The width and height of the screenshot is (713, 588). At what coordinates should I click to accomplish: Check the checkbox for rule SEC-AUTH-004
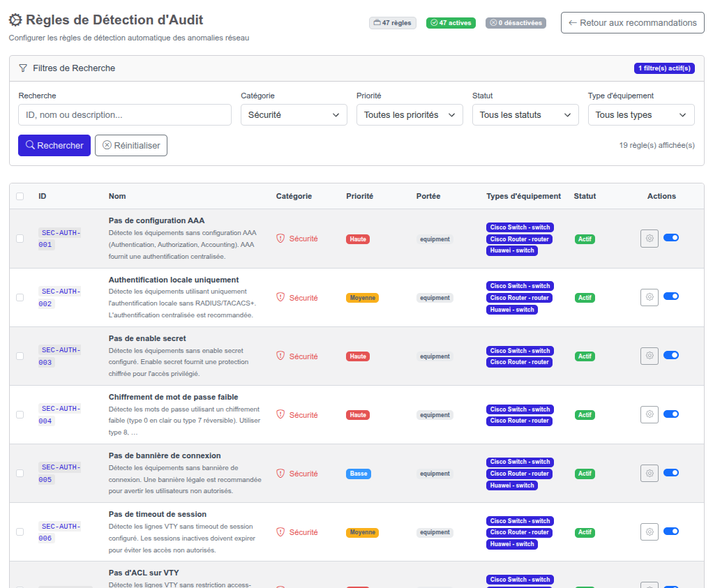pyautogui.click(x=20, y=414)
